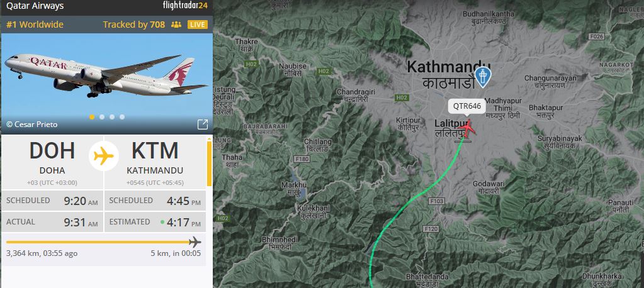Screen dimensions: 644x288
Task: Click the yellow plane icon between DOH and KTM
Action: (x=103, y=156)
